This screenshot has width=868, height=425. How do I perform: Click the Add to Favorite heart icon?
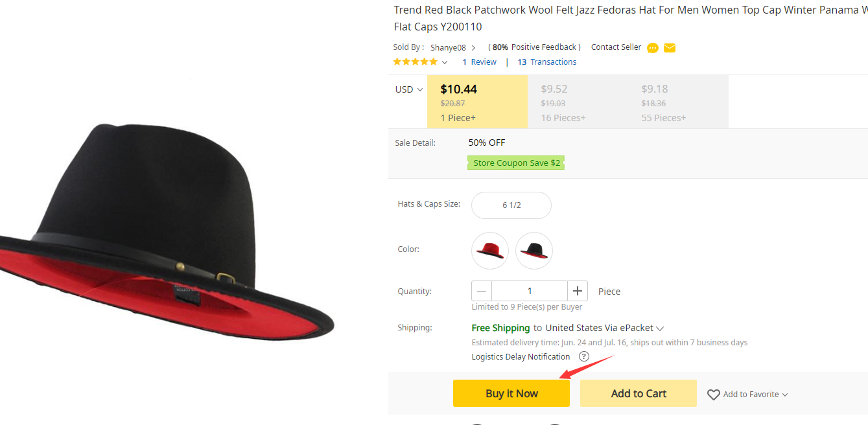[714, 395]
